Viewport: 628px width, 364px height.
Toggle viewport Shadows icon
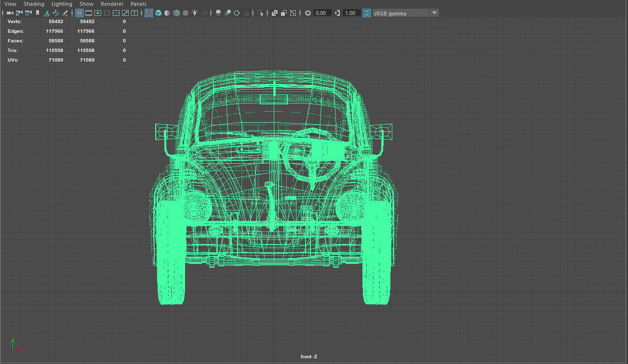[204, 13]
